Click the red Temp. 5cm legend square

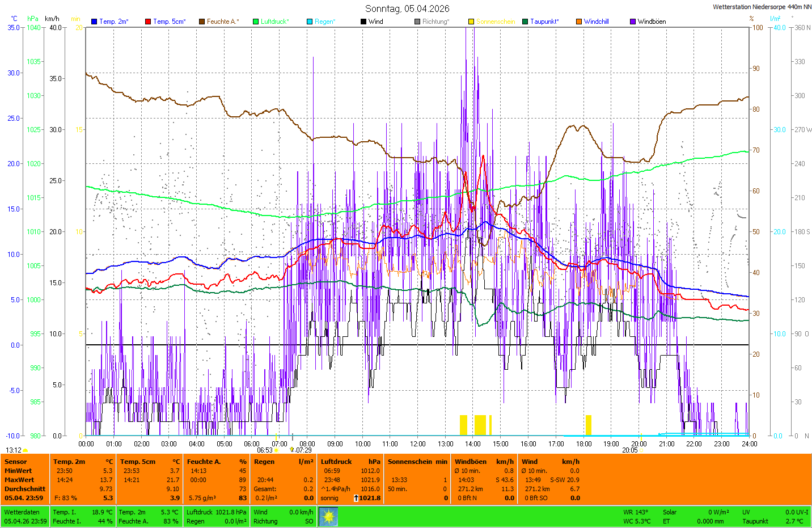(x=148, y=22)
